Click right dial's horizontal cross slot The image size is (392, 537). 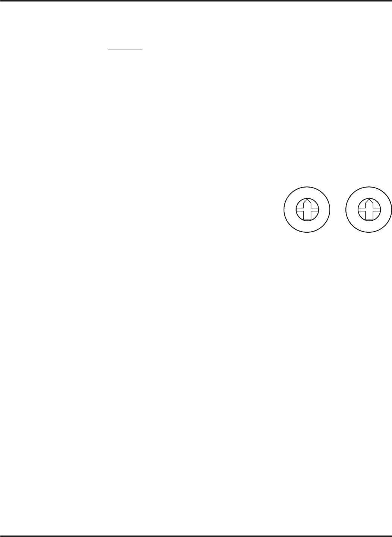[369, 210]
